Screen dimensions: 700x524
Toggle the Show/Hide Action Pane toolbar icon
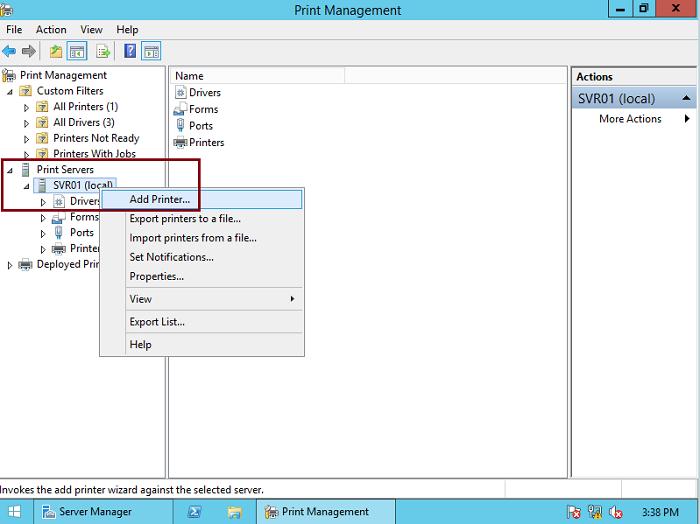click(151, 51)
